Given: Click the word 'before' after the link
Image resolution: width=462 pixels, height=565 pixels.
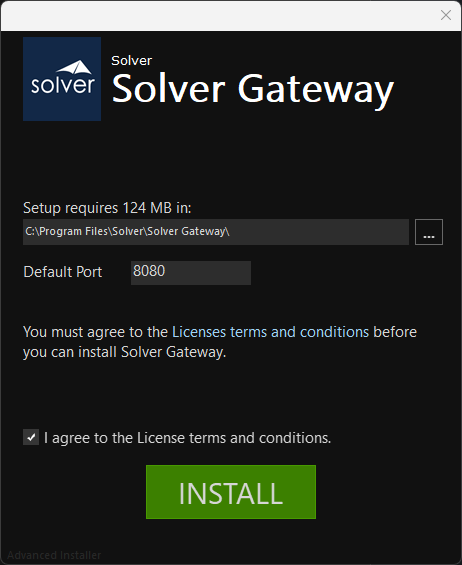Looking at the screenshot, I should tap(395, 332).
